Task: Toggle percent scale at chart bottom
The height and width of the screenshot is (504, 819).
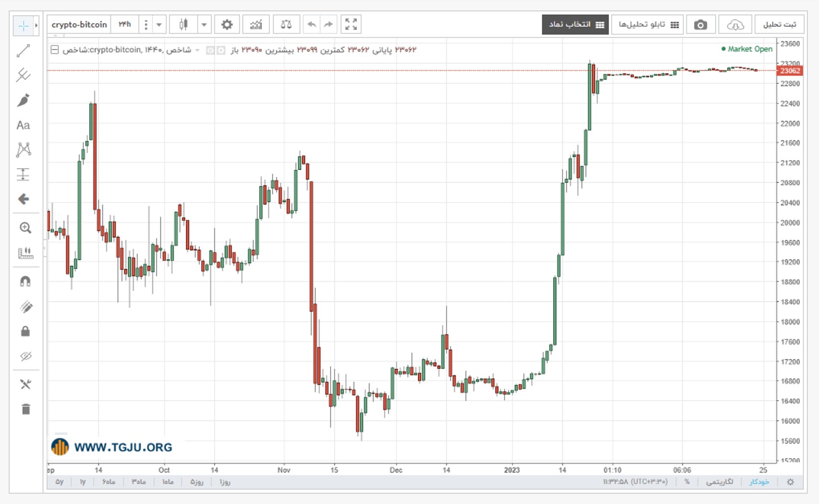Action: click(x=687, y=482)
